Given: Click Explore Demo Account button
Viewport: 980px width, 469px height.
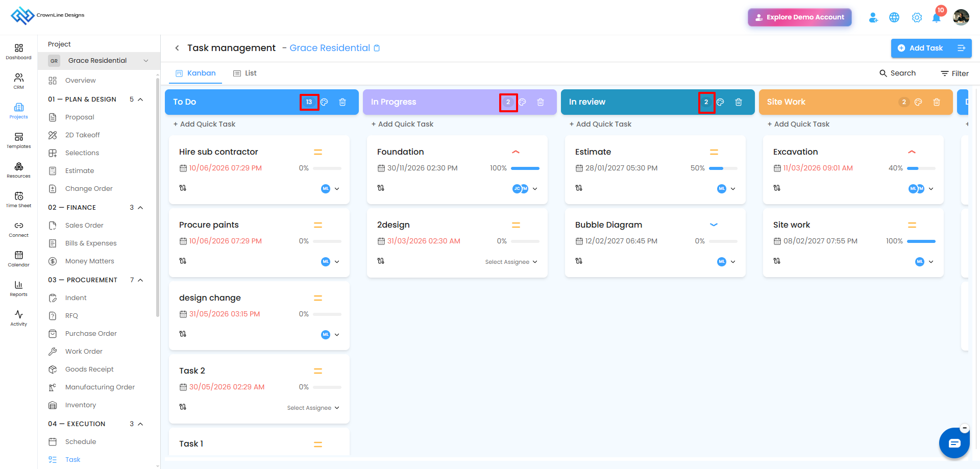Looking at the screenshot, I should coord(800,17).
